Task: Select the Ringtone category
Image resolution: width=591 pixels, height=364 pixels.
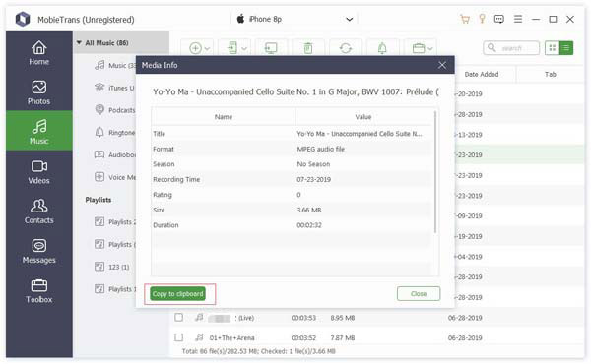Action: pos(115,133)
